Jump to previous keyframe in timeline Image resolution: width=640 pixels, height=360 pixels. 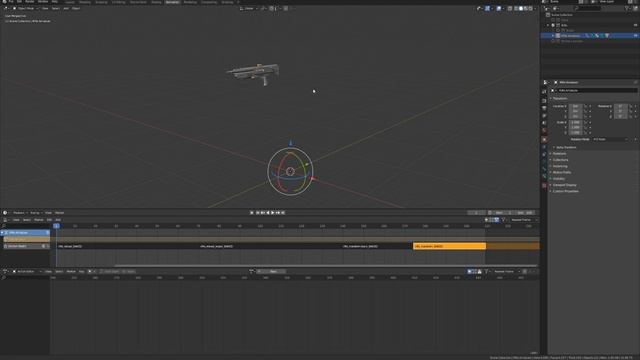[263, 213]
